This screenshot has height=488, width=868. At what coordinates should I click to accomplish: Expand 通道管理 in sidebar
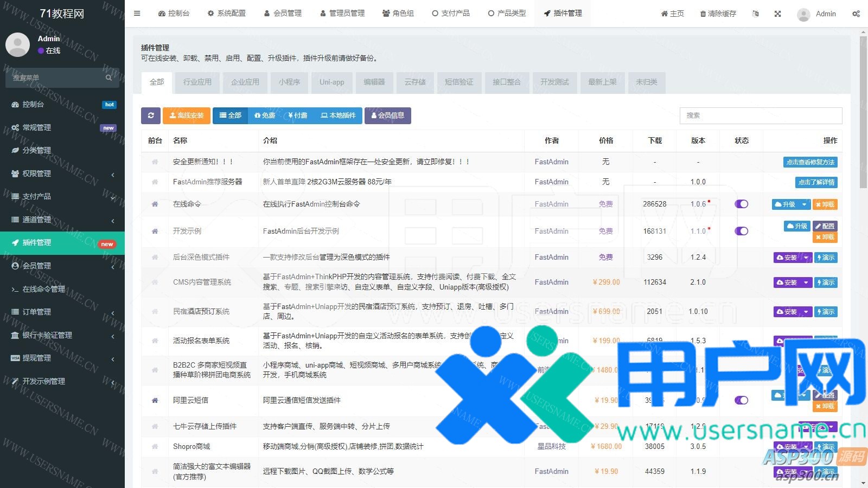click(x=62, y=220)
